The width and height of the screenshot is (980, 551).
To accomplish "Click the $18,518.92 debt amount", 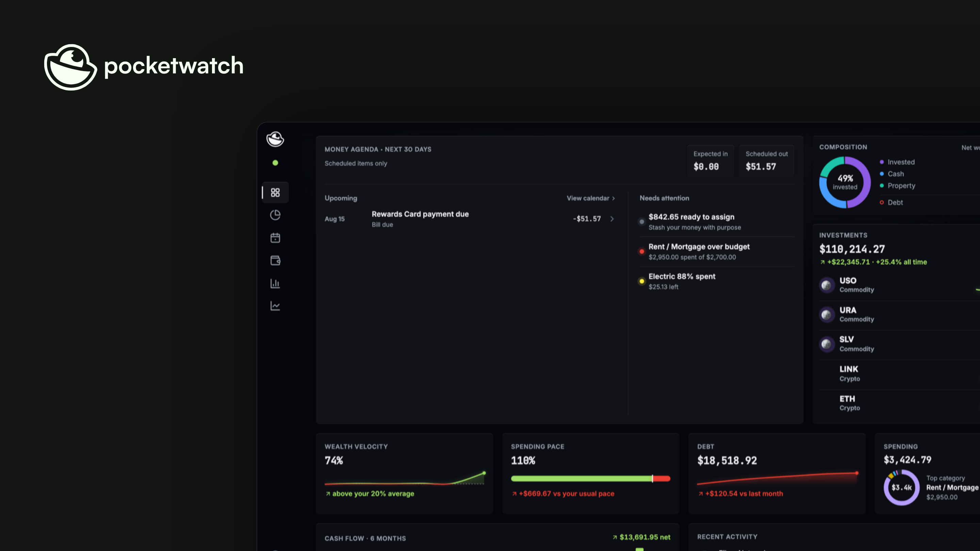I will pyautogui.click(x=727, y=461).
